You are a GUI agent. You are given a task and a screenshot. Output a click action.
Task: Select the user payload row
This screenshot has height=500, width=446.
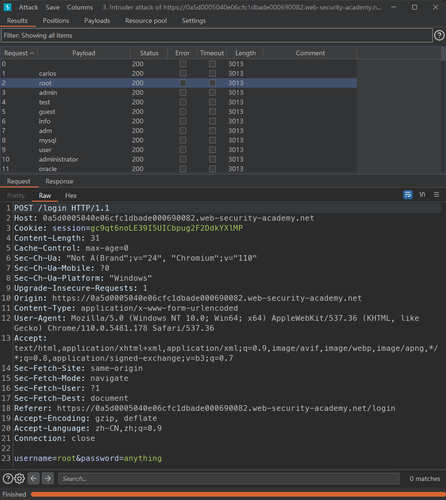pyautogui.click(x=179, y=150)
